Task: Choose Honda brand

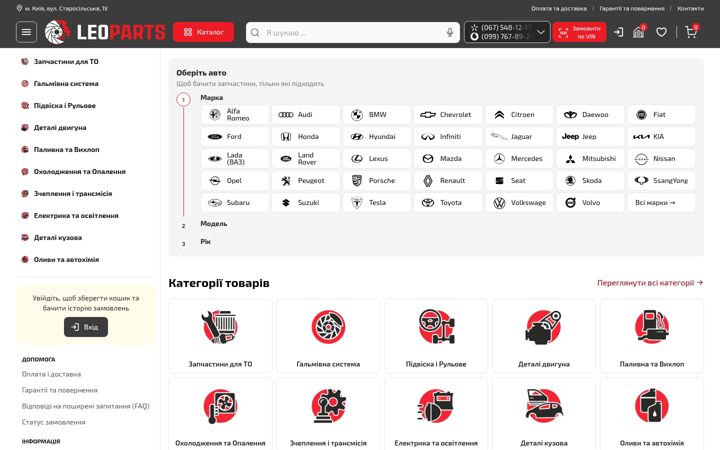Action: pyautogui.click(x=306, y=137)
